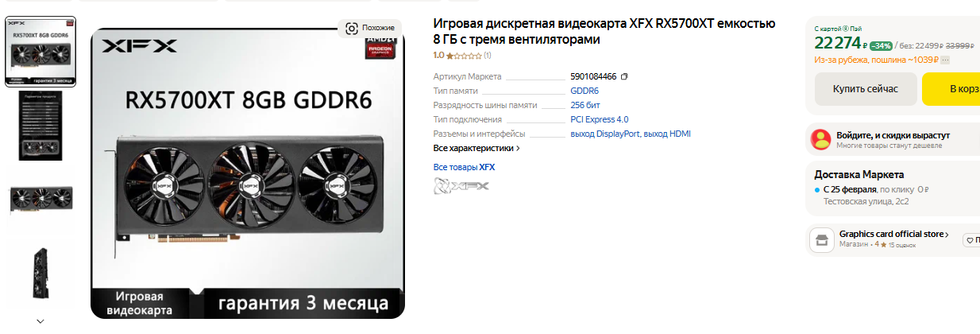The image size is (980, 334).
Task: Click the PCI Express 4.0 link
Action: coord(600,119)
